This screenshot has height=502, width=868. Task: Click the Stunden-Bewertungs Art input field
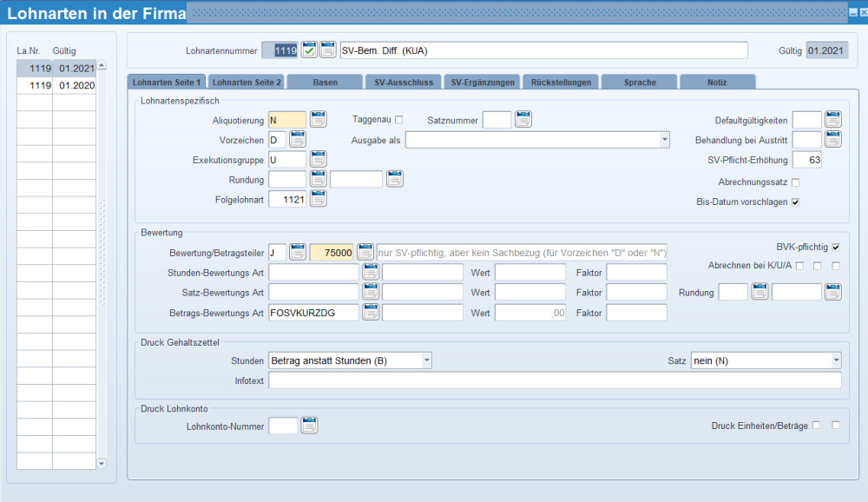point(313,273)
